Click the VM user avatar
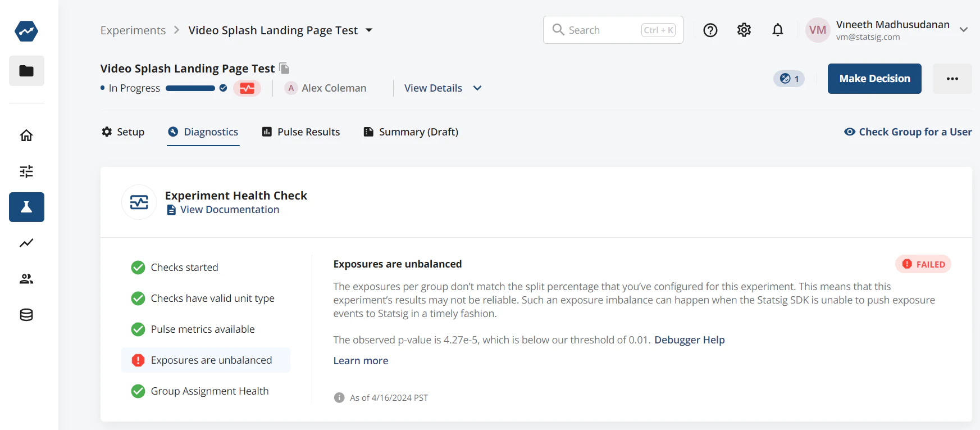 point(818,30)
